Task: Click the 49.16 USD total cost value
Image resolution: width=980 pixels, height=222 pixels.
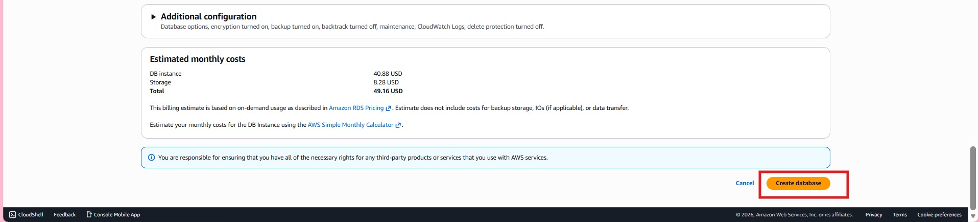Action: click(x=388, y=91)
